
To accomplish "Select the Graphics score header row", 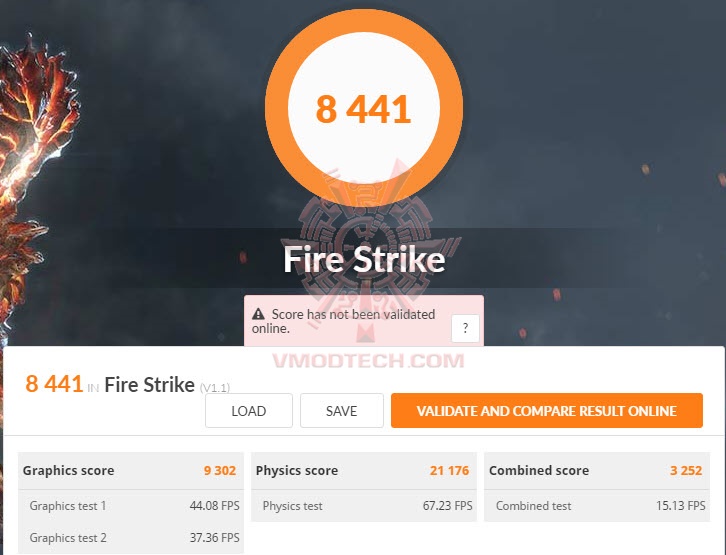I will click(x=131, y=471).
